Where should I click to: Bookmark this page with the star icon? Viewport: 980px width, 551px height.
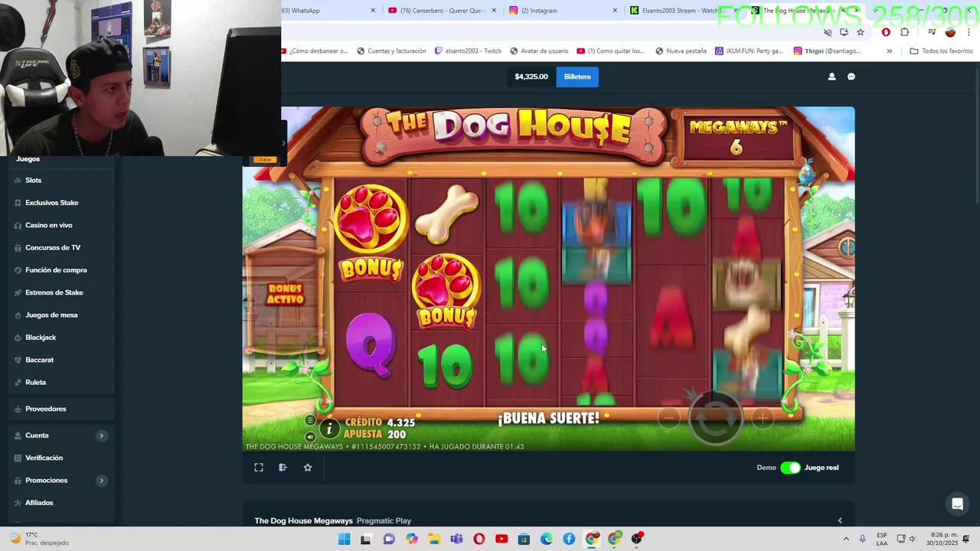click(x=861, y=32)
